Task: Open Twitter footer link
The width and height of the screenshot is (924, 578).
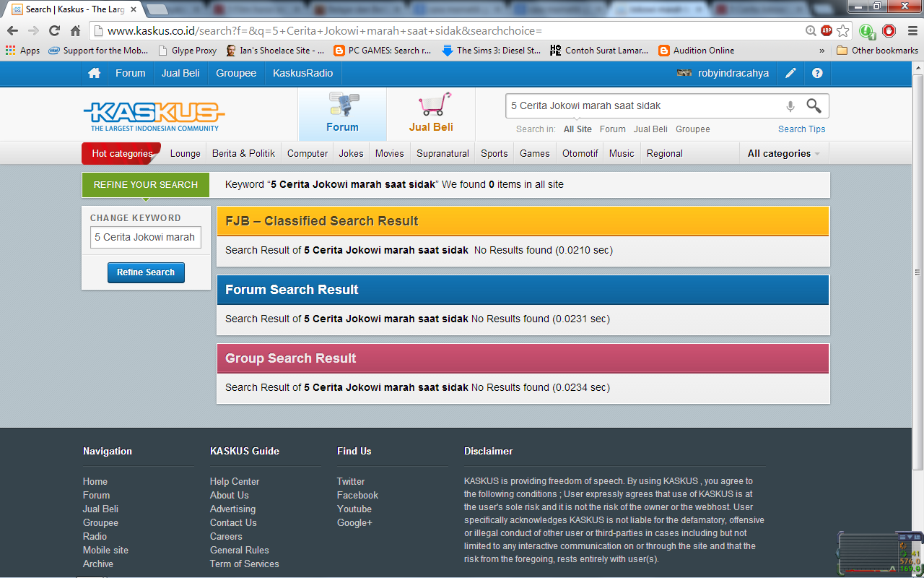Action: pos(351,482)
